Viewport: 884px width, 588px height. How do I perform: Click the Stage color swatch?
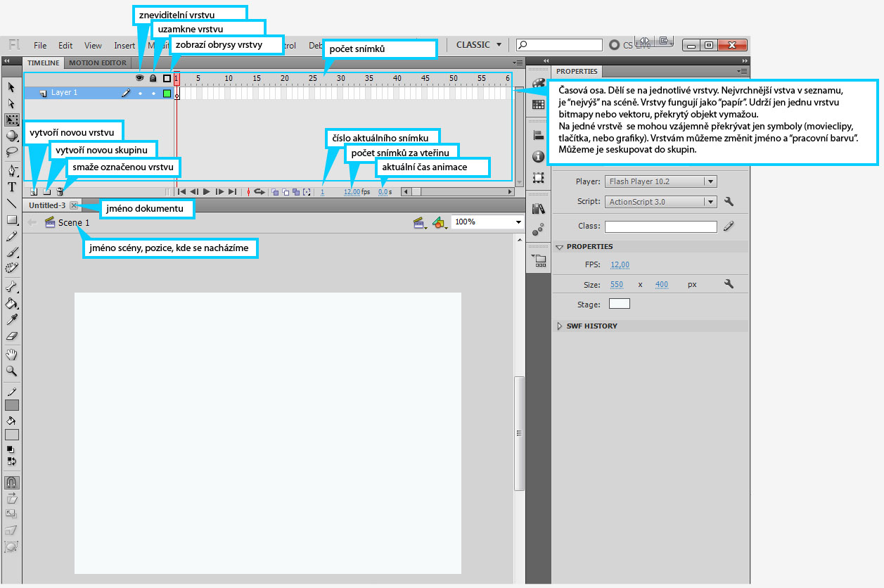click(x=619, y=304)
